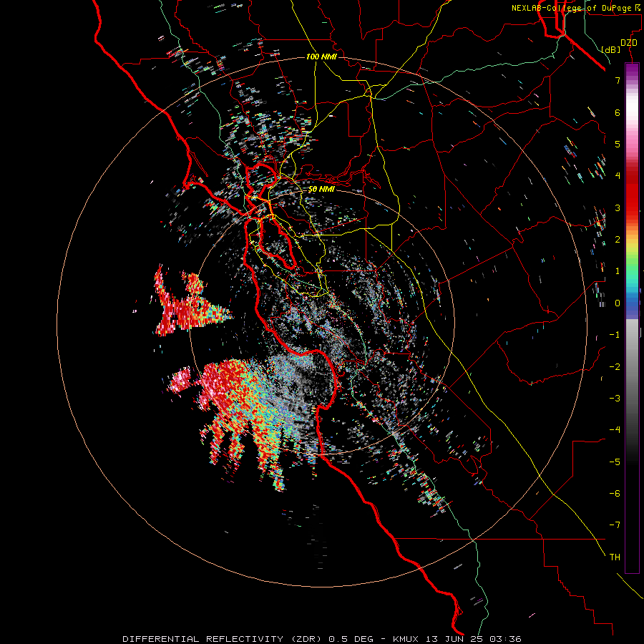Screen dimensions: 644x644
Task: Click the "[dB]" units label
Action: click(610, 49)
